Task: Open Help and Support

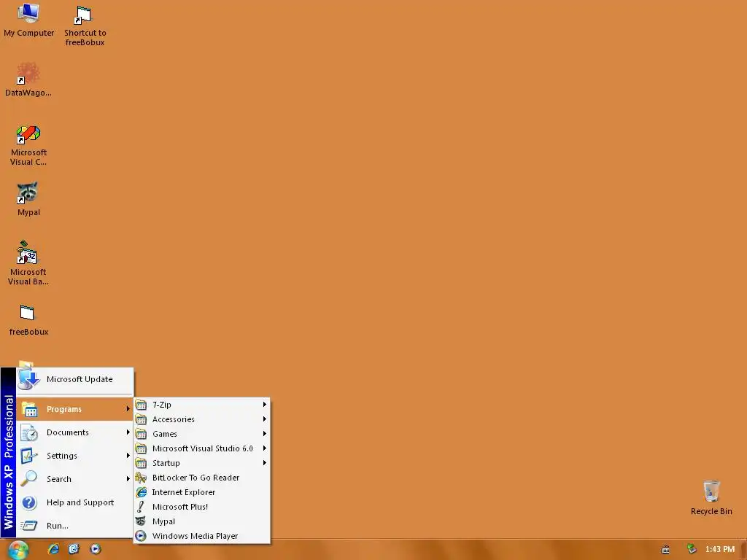Action: pos(75,502)
